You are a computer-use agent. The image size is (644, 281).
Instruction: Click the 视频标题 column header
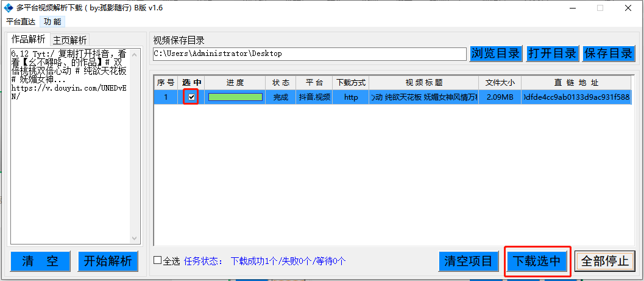[424, 83]
